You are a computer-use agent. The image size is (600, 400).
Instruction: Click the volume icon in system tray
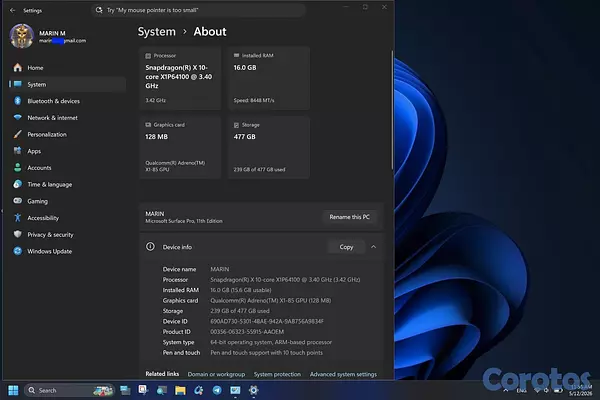pos(546,390)
